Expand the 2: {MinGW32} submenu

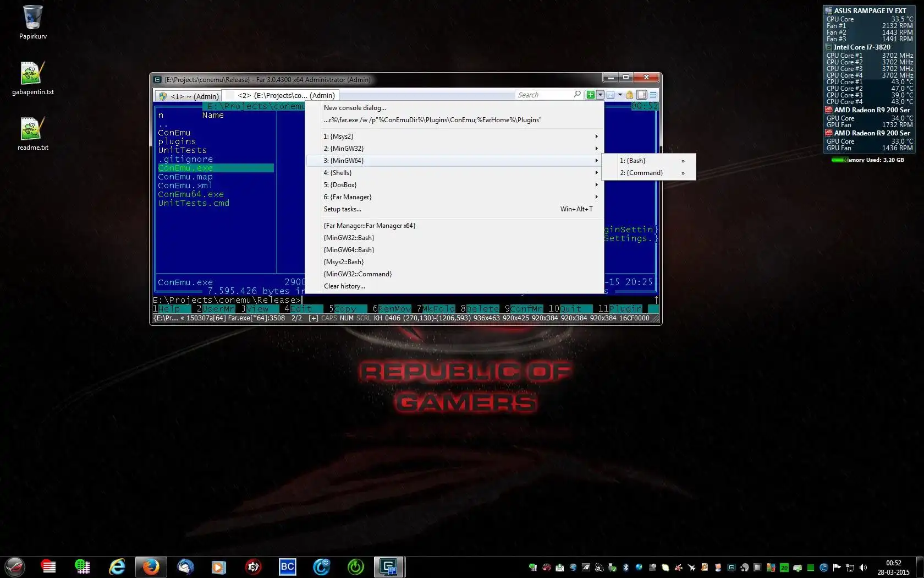point(455,149)
